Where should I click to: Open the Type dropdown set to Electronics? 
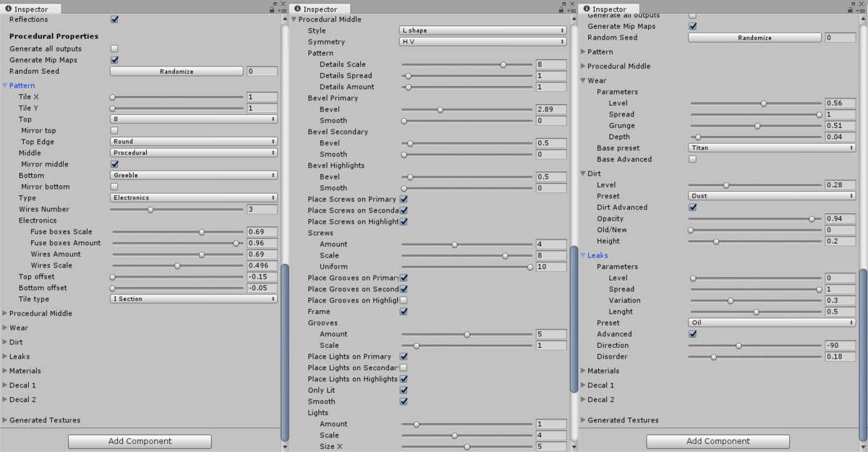(x=193, y=197)
